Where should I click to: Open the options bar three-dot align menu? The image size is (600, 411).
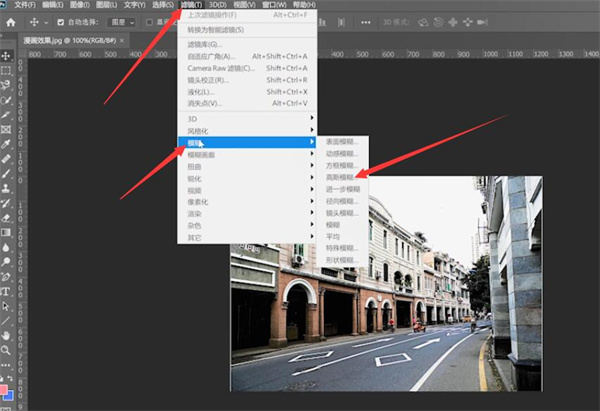[365, 22]
